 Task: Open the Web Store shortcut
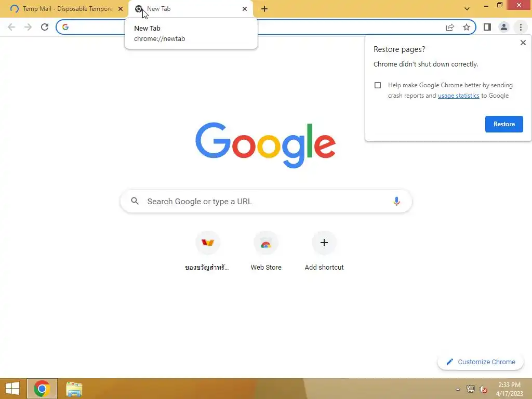pos(266,251)
